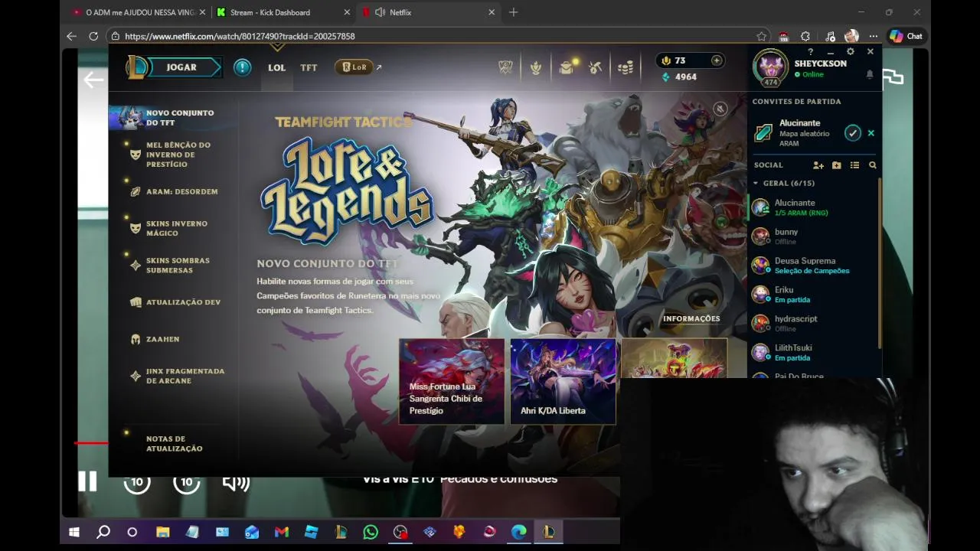Decline Alucinante's game invite

pyautogui.click(x=871, y=133)
